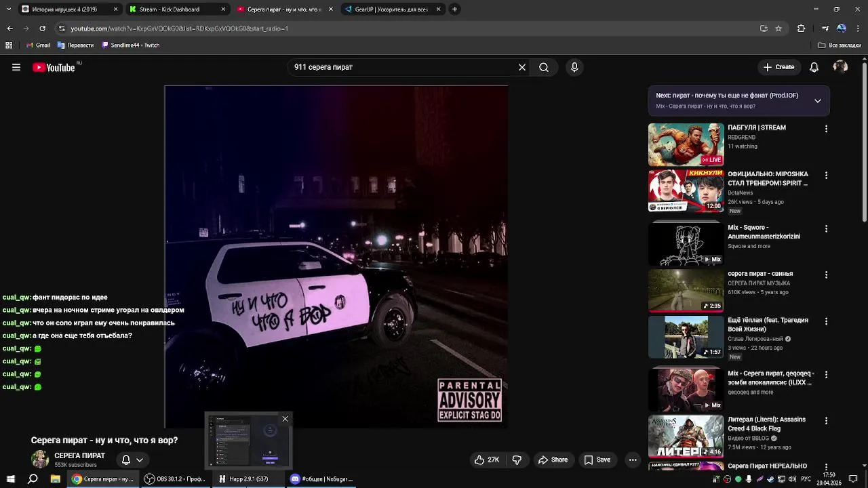Go back in browser history

9,28
